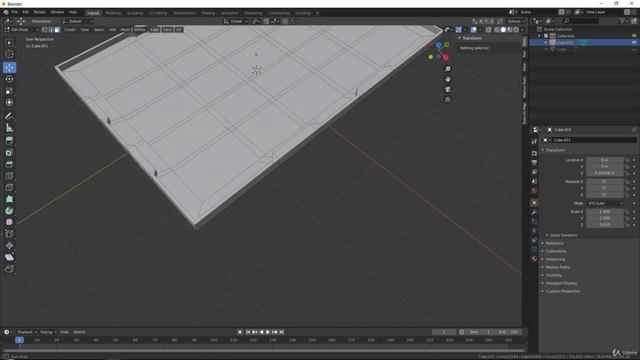The height and width of the screenshot is (360, 640).
Task: Expand the Custom Properties panel
Action: tap(562, 291)
